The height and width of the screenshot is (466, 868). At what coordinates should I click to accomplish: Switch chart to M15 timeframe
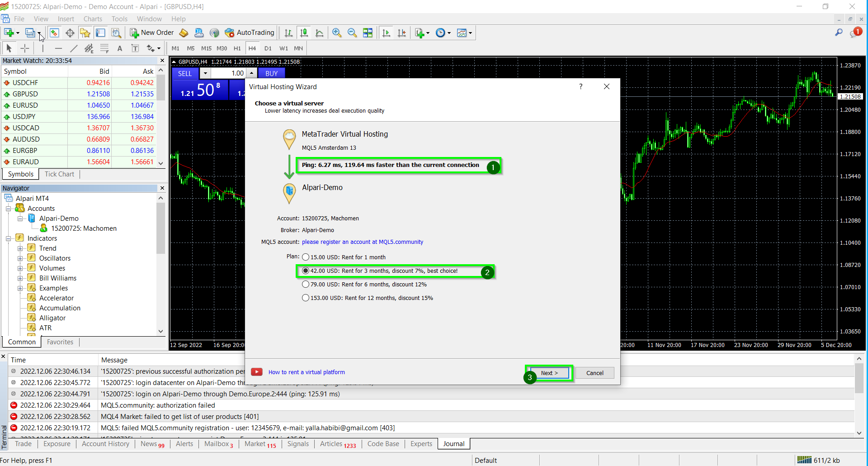click(x=206, y=48)
